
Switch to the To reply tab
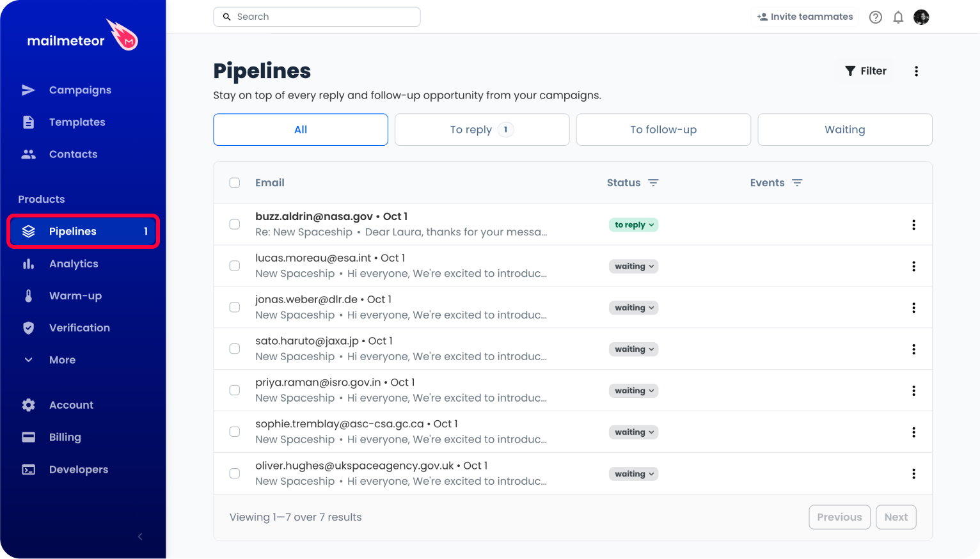pos(482,130)
